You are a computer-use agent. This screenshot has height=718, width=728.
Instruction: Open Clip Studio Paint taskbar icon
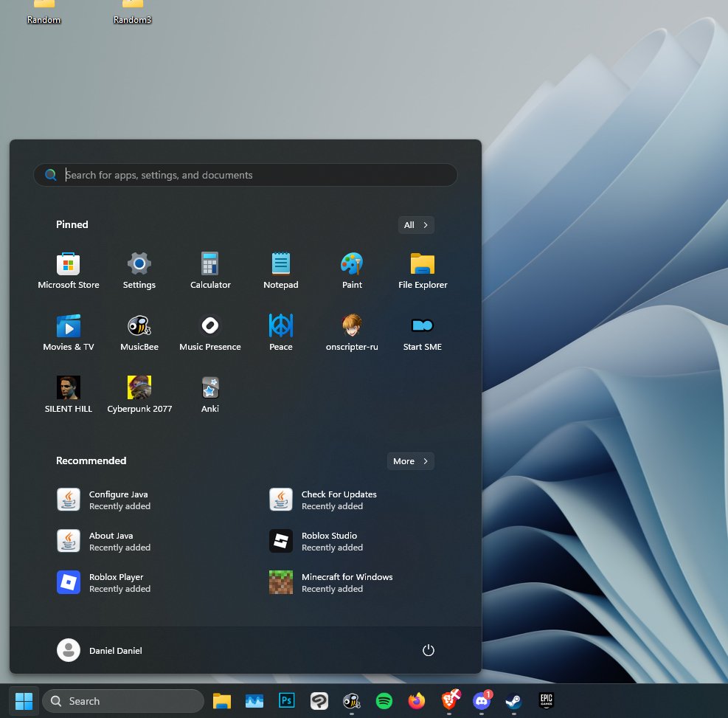point(319,700)
